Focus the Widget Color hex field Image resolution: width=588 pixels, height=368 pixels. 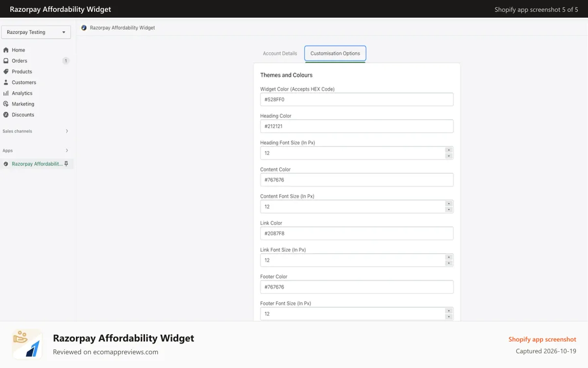(357, 99)
